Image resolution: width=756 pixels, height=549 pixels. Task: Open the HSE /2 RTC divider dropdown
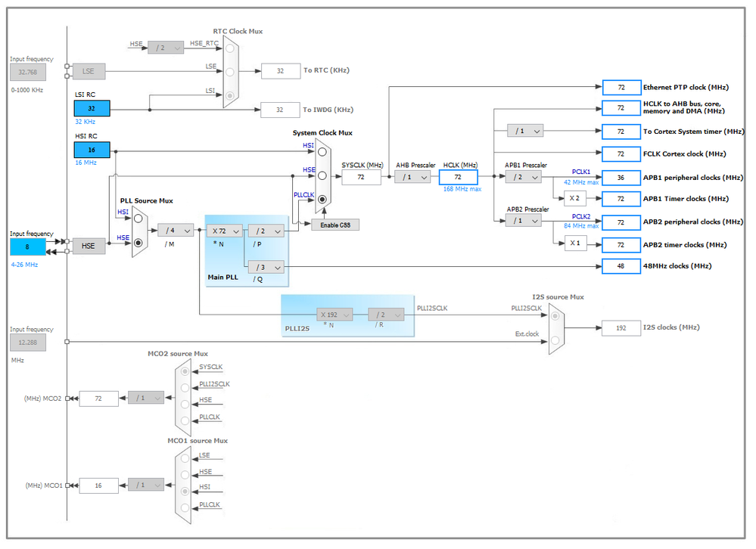tap(166, 48)
